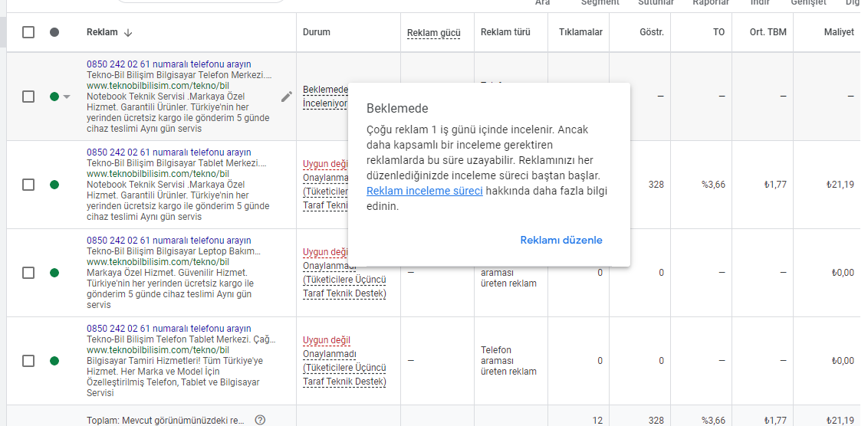Click the URL in Telefon Merkezi ad
This screenshot has width=868, height=426.
point(158,86)
